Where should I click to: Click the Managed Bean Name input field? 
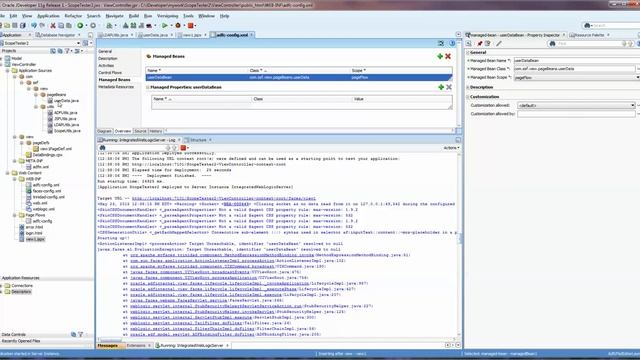pos(576,60)
